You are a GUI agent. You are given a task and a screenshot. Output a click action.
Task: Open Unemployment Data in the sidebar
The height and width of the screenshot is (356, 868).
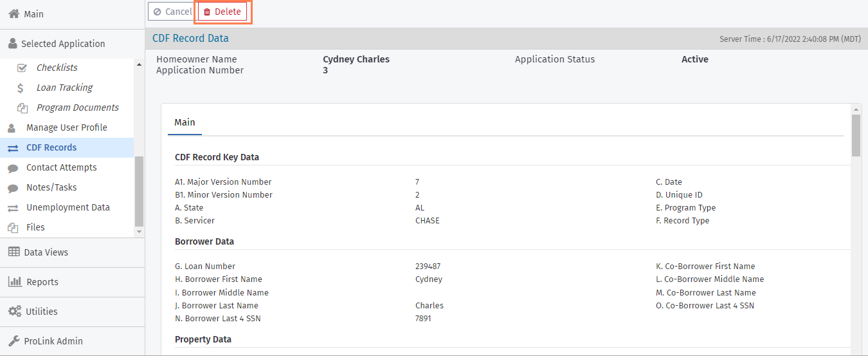coord(68,207)
